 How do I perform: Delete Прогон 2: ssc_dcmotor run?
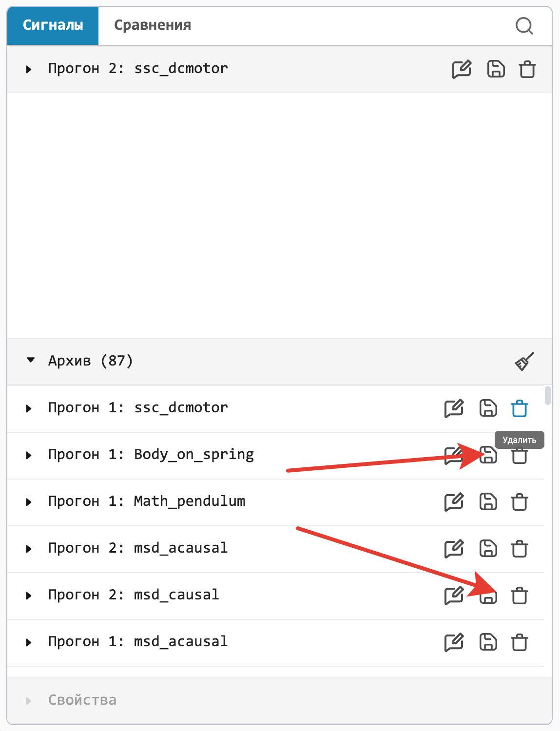(x=527, y=69)
